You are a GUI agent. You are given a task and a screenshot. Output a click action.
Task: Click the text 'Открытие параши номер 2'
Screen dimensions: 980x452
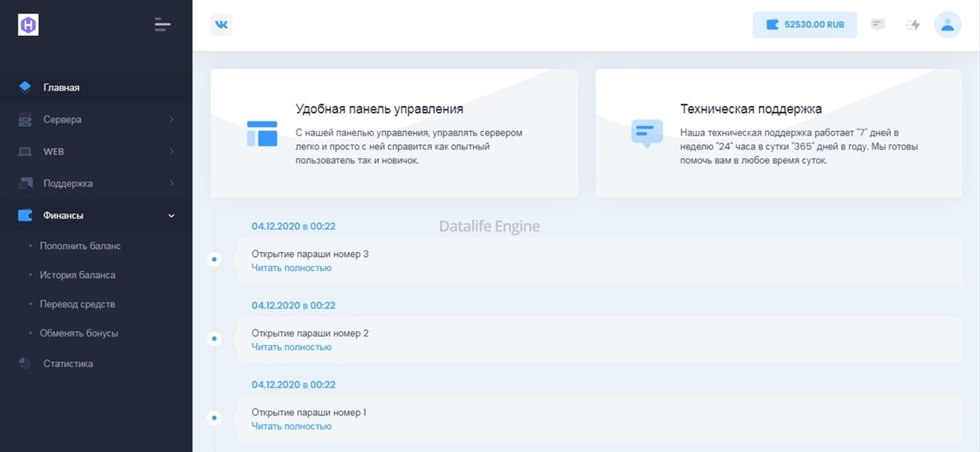click(310, 333)
